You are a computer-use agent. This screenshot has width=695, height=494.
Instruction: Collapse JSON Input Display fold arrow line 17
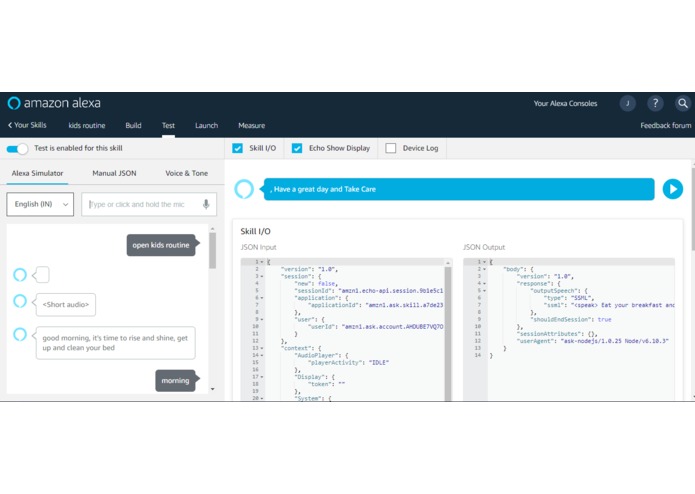pos(262,377)
